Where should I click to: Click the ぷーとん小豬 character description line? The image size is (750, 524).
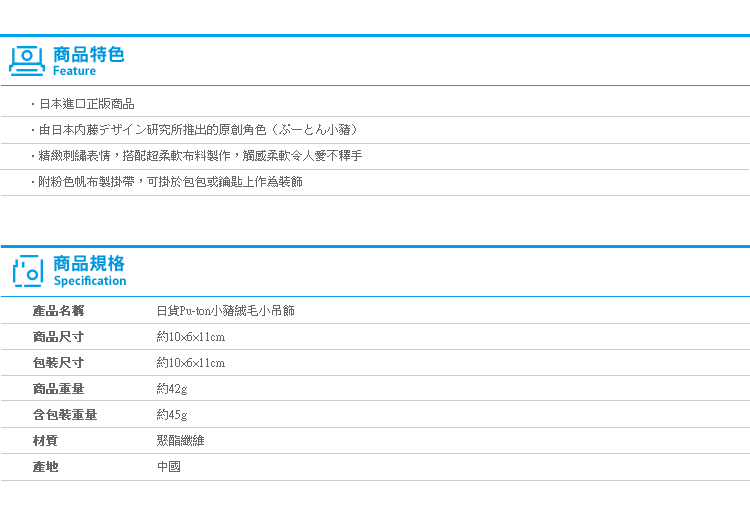[198, 130]
